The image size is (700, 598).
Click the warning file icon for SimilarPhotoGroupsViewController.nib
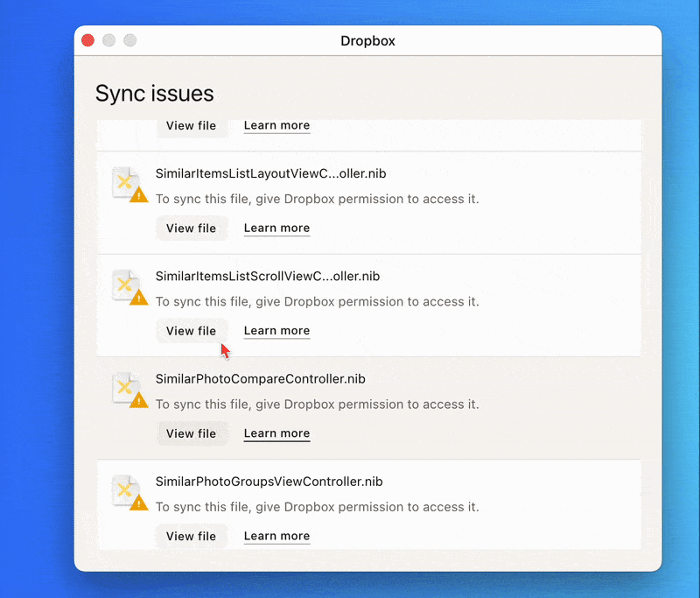(129, 493)
